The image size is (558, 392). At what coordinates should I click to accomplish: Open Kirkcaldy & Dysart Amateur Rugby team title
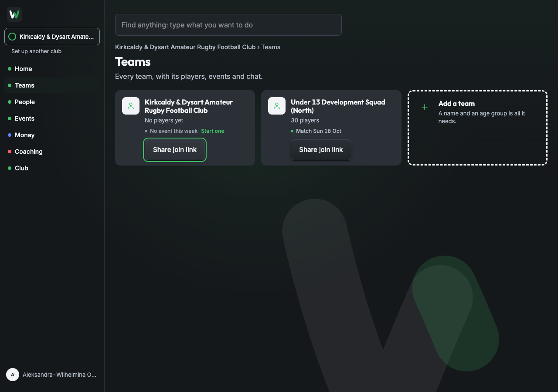pyautogui.click(x=189, y=106)
